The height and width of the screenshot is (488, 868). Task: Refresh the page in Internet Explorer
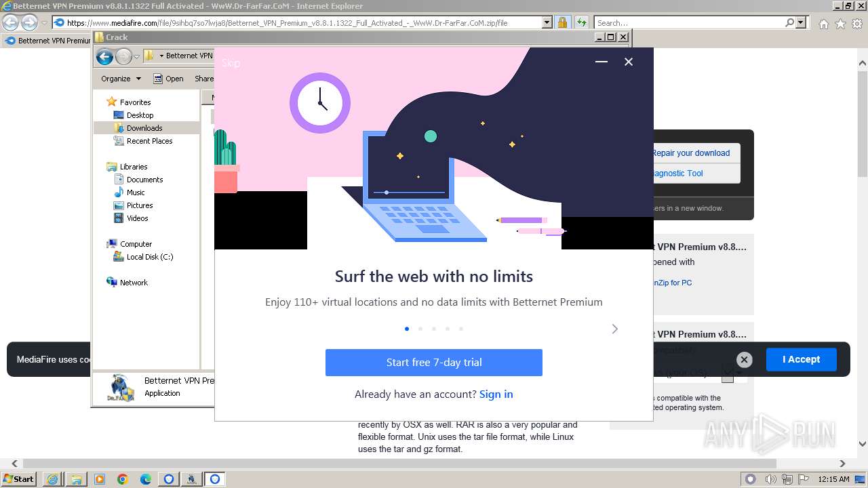[x=581, y=22]
